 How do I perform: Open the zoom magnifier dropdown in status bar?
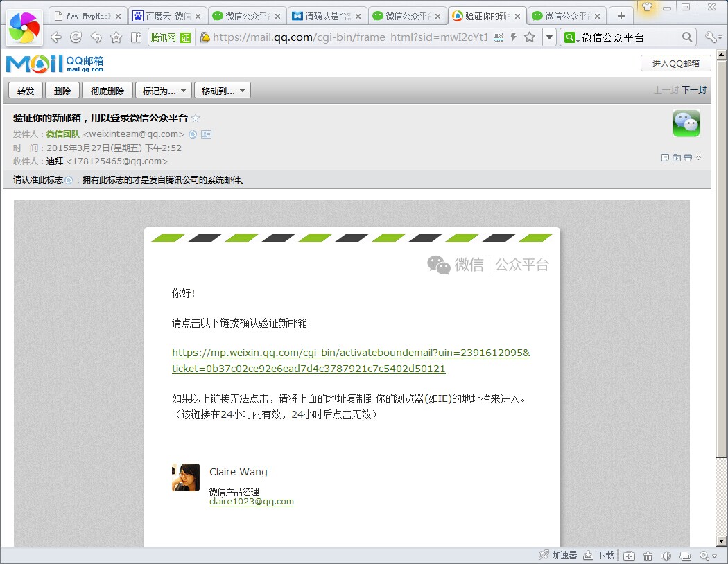[x=708, y=556]
